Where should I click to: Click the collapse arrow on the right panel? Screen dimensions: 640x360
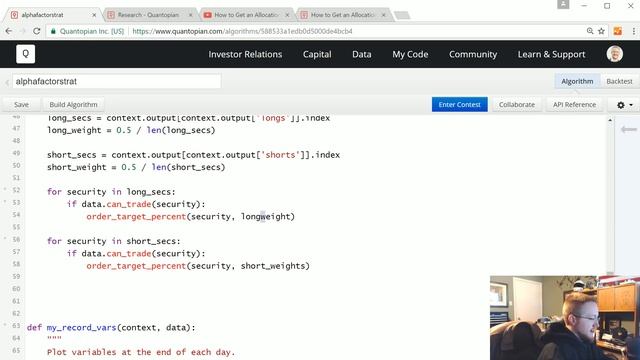(x=629, y=129)
